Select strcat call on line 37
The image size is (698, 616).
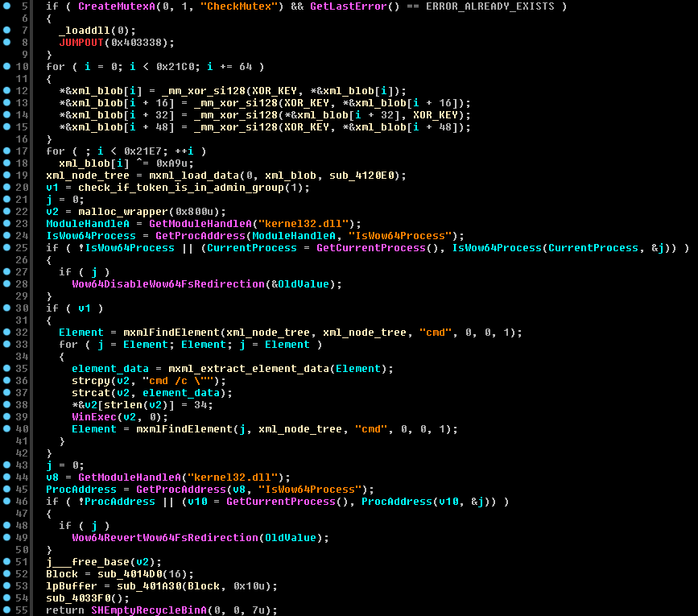91,393
